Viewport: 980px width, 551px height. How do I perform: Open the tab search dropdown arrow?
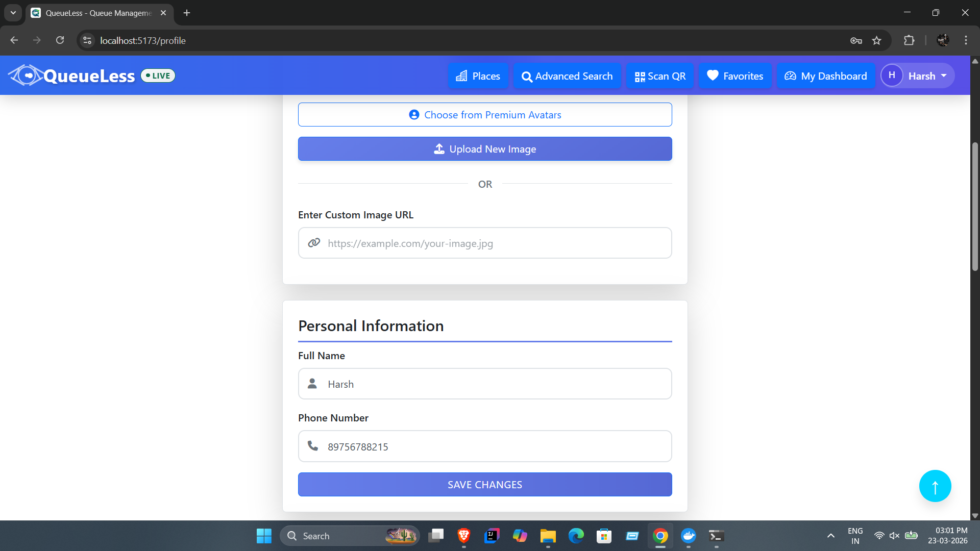(x=13, y=13)
